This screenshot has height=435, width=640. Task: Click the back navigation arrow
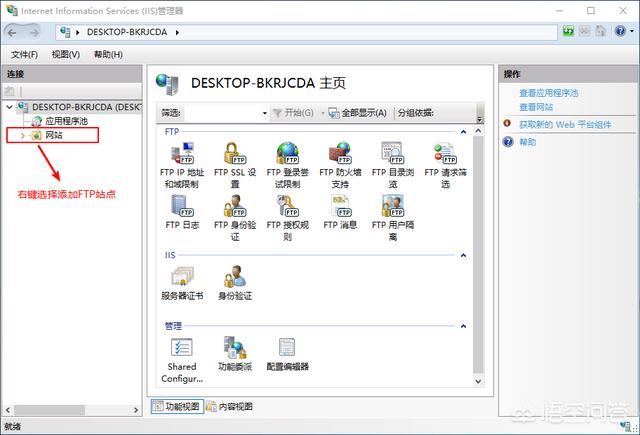(12, 33)
